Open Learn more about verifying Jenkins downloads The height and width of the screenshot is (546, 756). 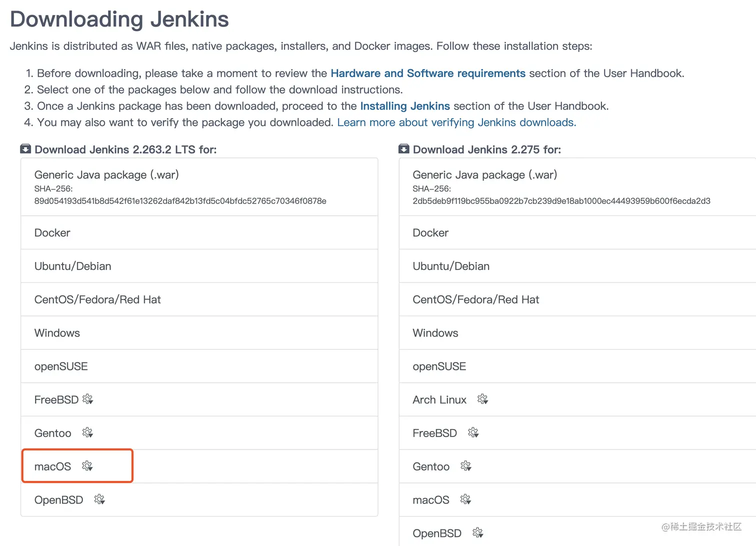456,122
